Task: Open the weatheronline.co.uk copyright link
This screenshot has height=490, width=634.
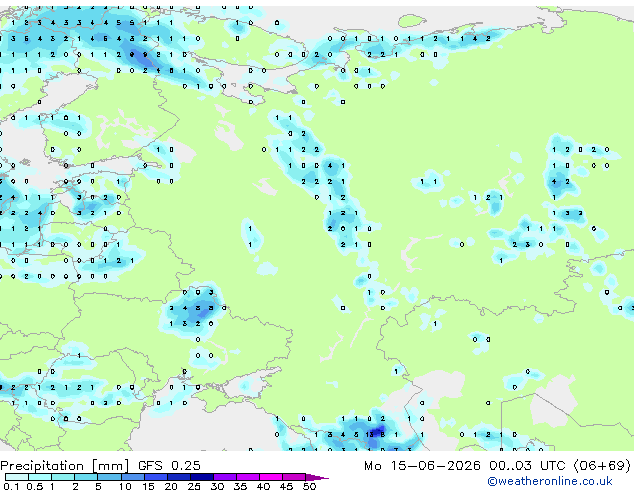Action: [550, 481]
